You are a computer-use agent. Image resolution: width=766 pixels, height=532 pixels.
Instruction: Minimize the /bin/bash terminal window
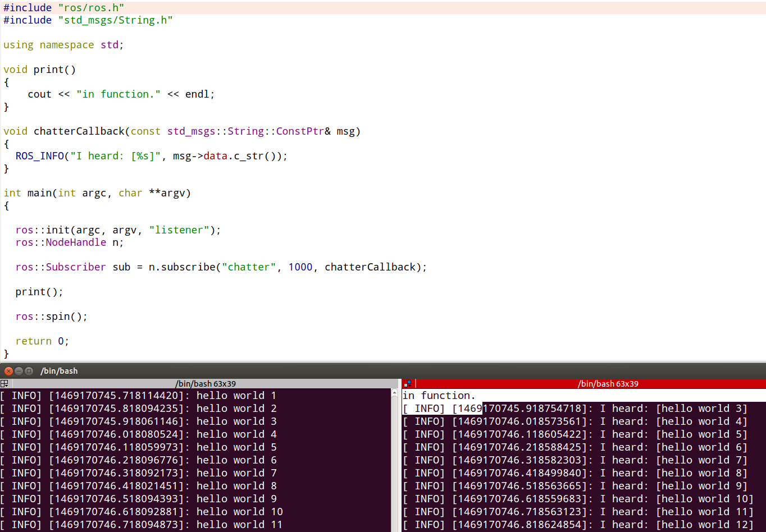click(19, 371)
